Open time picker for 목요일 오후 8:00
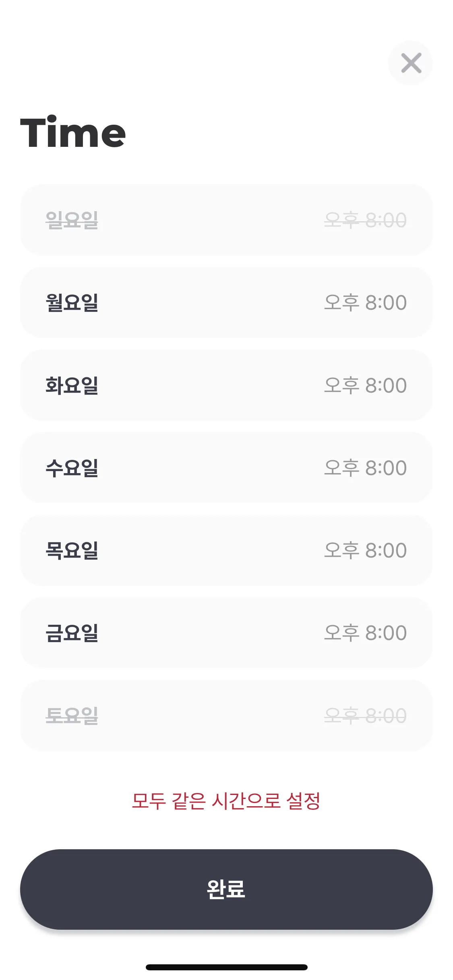Screen dimensions: 453x980 coord(365,550)
